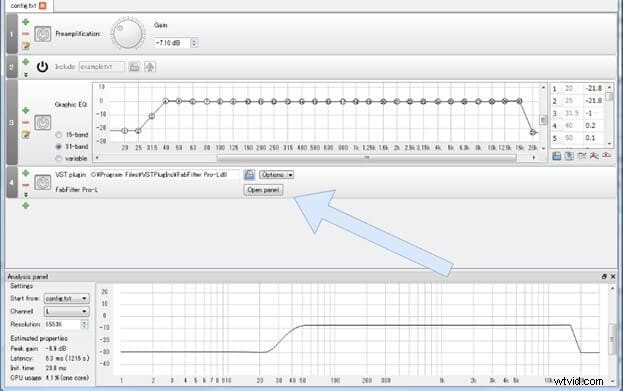Screen dimensions: 623x391
Task: Toggle power on the Graphic EQ filter
Action: click(x=43, y=122)
